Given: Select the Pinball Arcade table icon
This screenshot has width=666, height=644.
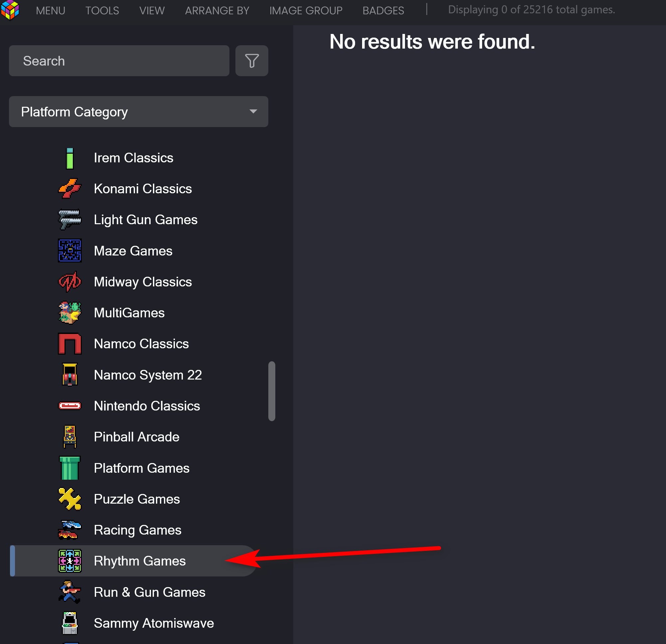Looking at the screenshot, I should pos(69,436).
